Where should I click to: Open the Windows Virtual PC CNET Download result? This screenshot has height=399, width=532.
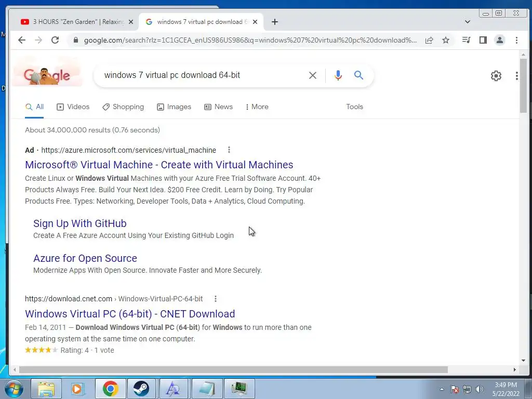[130, 314]
